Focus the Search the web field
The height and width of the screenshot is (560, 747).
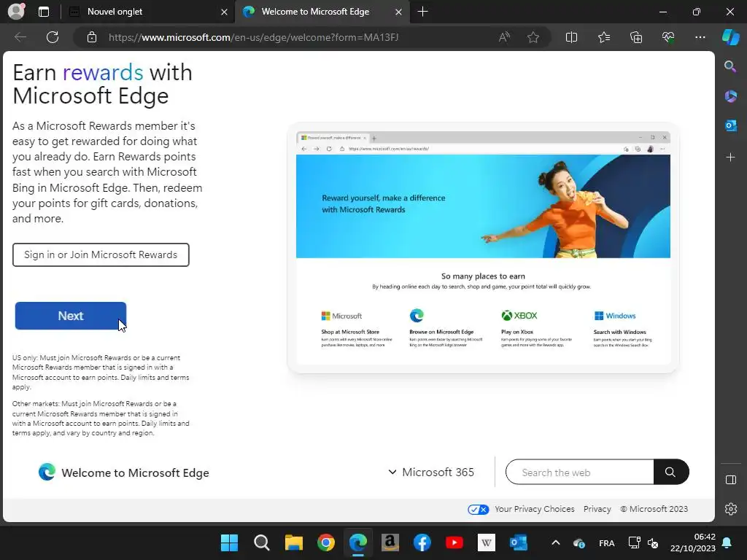(580, 472)
